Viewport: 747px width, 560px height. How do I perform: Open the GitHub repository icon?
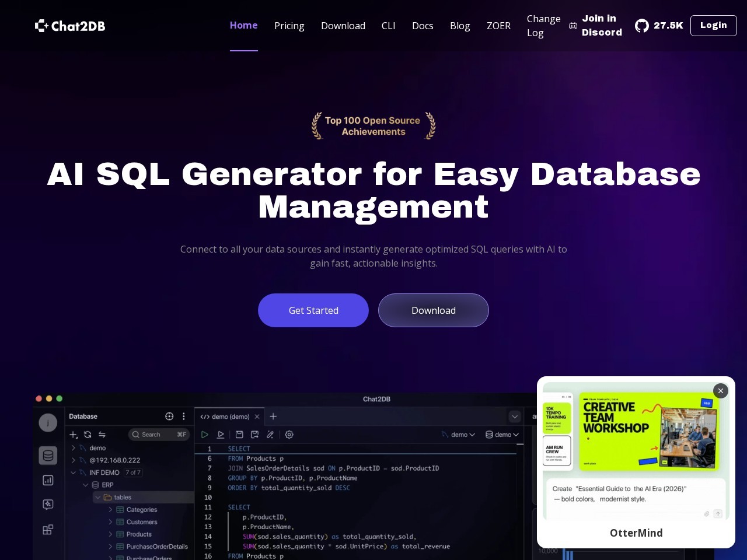coord(642,26)
